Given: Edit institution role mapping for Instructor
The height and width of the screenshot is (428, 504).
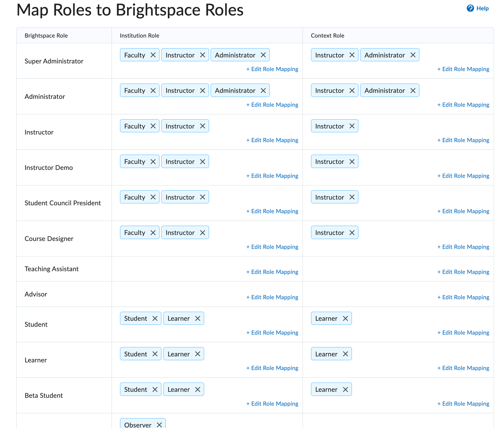Looking at the screenshot, I should coord(272,140).
